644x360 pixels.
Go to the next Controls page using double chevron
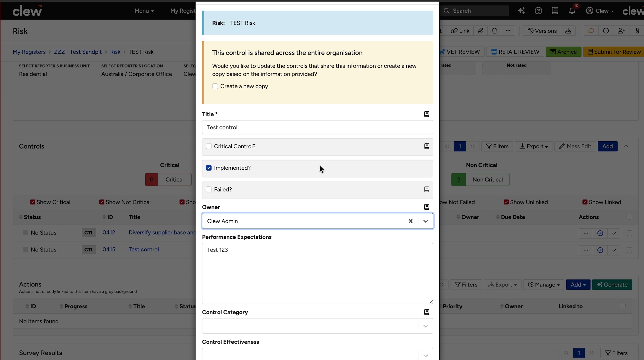[473, 146]
